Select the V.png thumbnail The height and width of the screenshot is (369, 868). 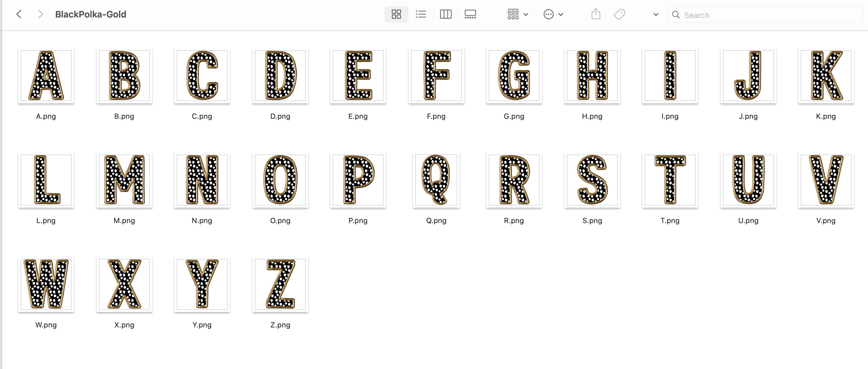pyautogui.click(x=826, y=180)
